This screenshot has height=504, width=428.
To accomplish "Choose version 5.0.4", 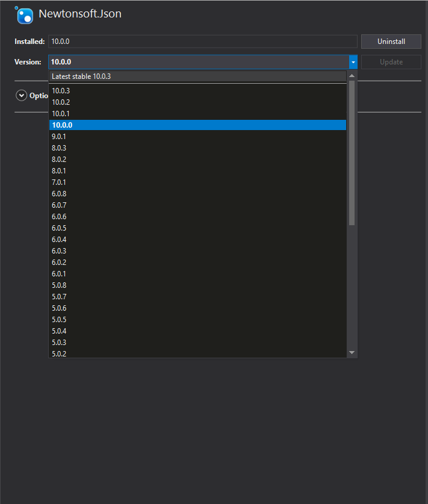I will pos(197,331).
